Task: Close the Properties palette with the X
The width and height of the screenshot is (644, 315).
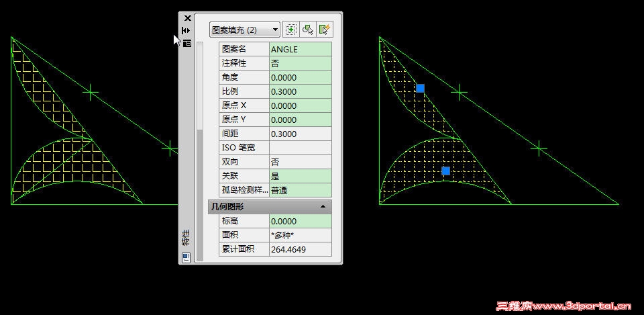Action: coord(188,18)
